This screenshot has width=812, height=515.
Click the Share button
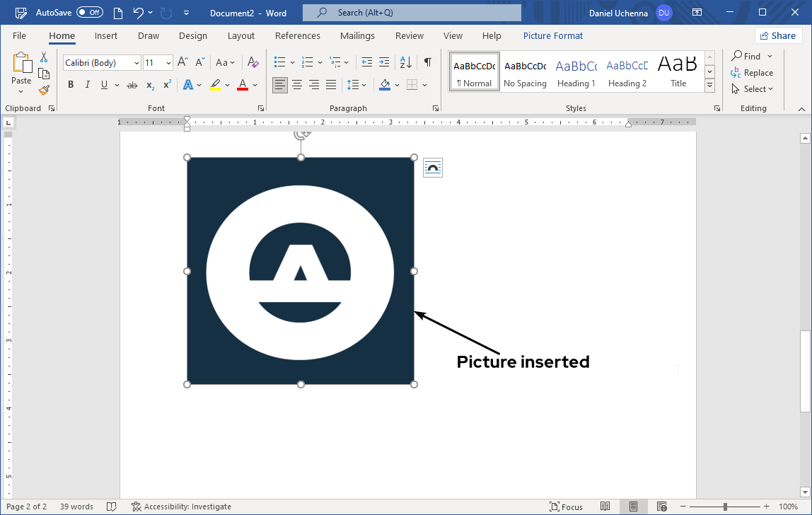[x=777, y=36]
